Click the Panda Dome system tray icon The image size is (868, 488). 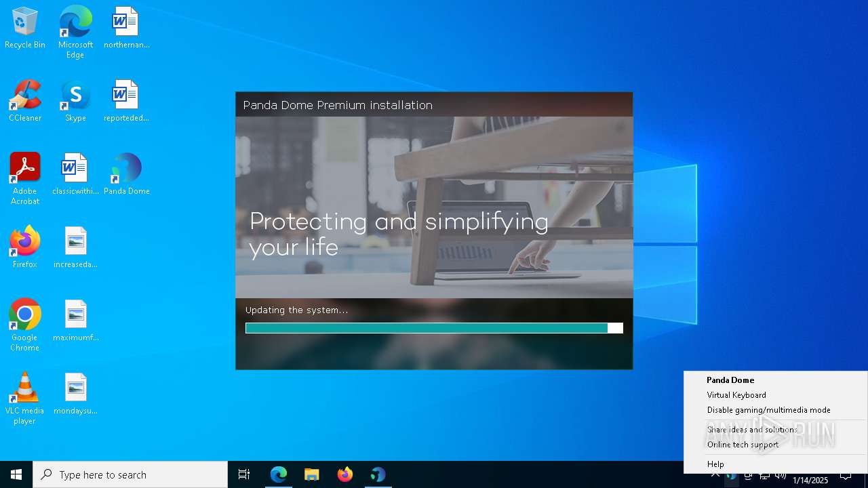731,475
